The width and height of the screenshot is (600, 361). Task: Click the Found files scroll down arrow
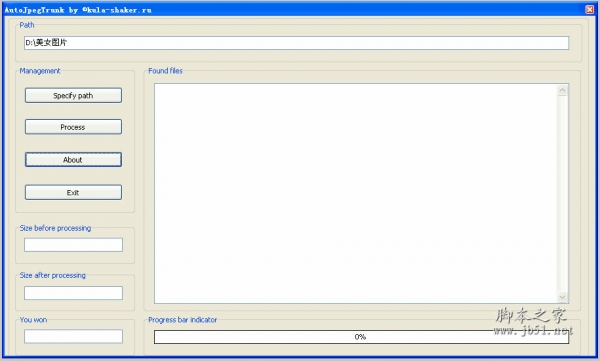click(562, 297)
